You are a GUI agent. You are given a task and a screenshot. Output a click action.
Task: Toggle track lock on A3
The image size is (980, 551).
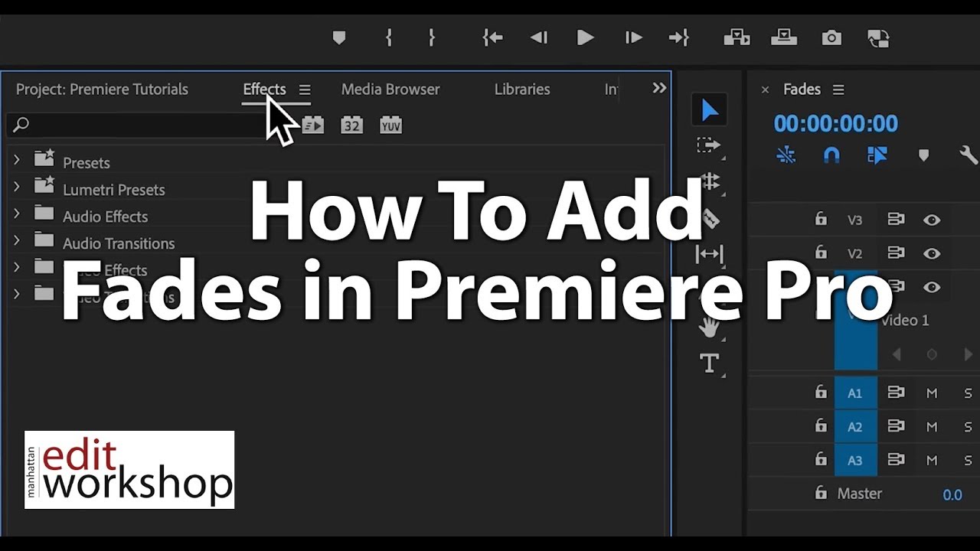coord(821,459)
